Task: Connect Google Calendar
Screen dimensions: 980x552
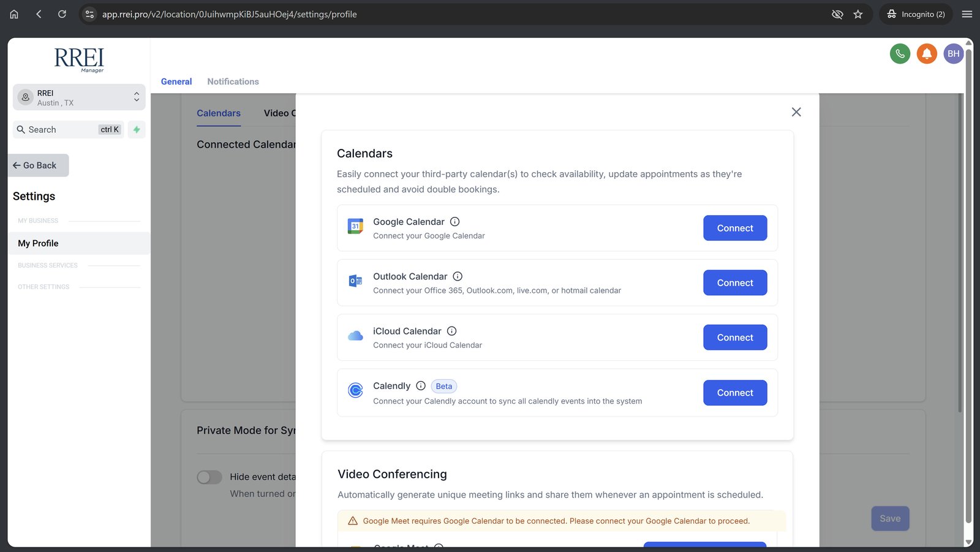Action: click(x=735, y=228)
